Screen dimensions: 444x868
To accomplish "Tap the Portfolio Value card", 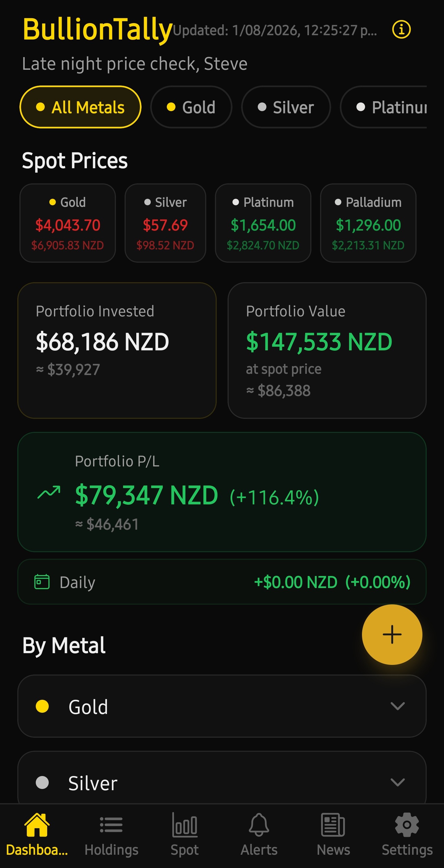I will [x=327, y=350].
